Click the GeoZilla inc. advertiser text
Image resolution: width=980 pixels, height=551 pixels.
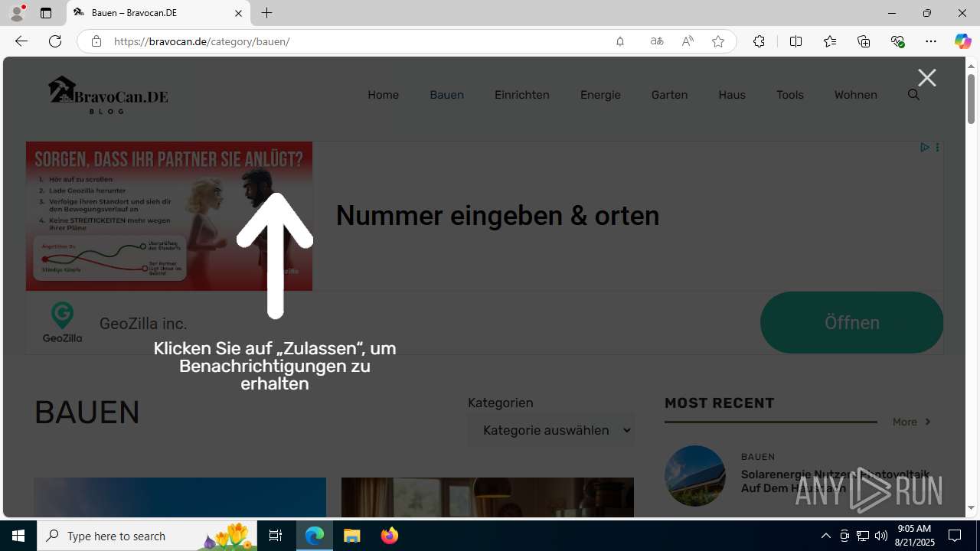coord(143,324)
